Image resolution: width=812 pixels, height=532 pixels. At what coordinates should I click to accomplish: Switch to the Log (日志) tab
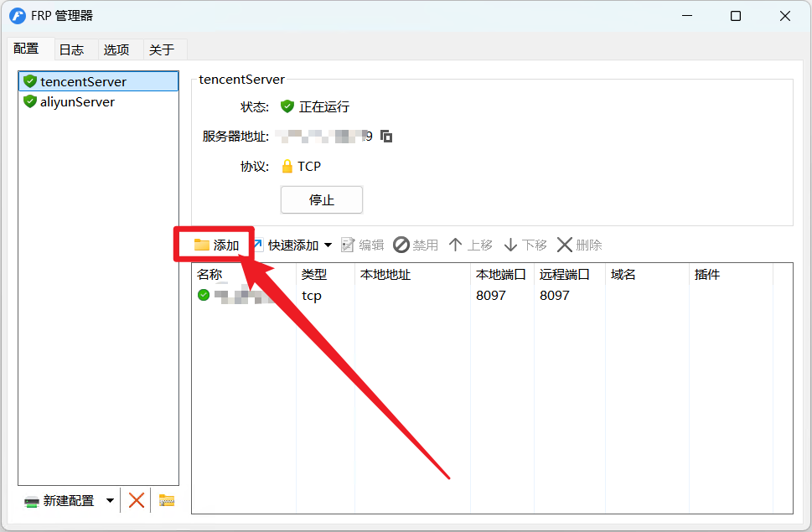click(71, 49)
